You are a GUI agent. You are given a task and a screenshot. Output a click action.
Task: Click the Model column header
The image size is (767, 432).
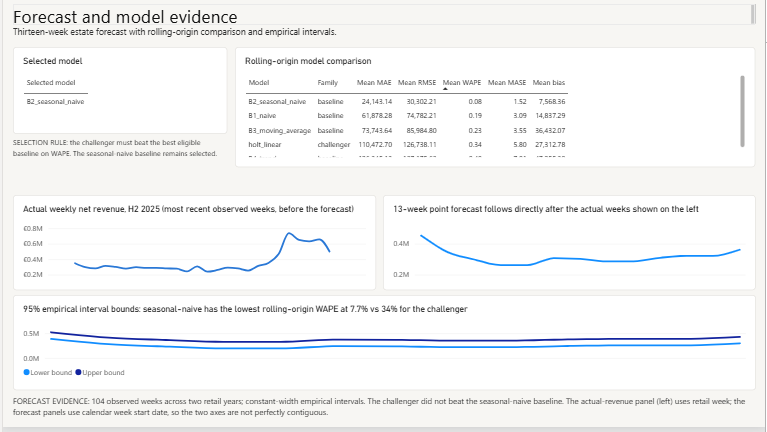pyautogui.click(x=259, y=83)
